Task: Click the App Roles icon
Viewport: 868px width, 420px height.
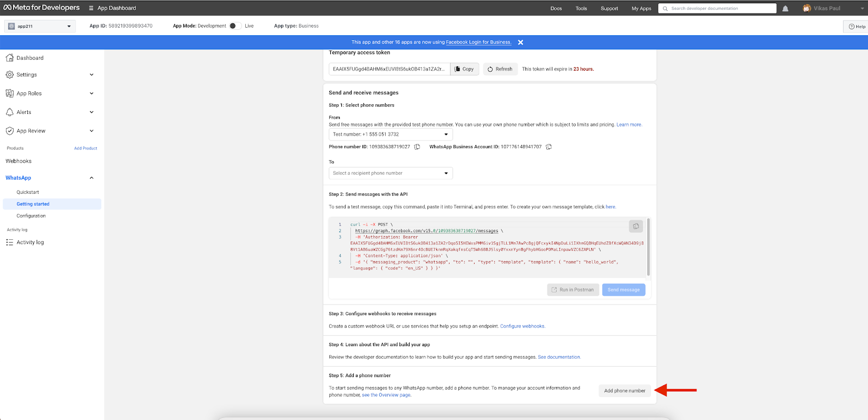Action: point(10,93)
